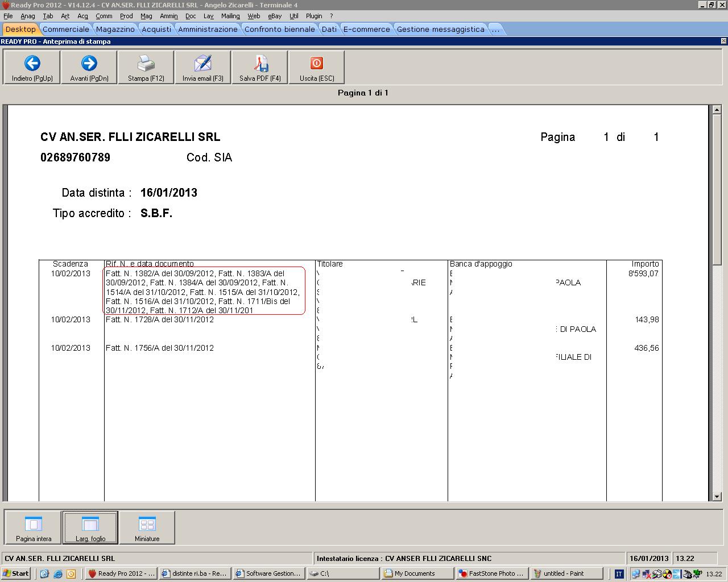Switch to Software Gestion... taskbar window

[x=268, y=573]
